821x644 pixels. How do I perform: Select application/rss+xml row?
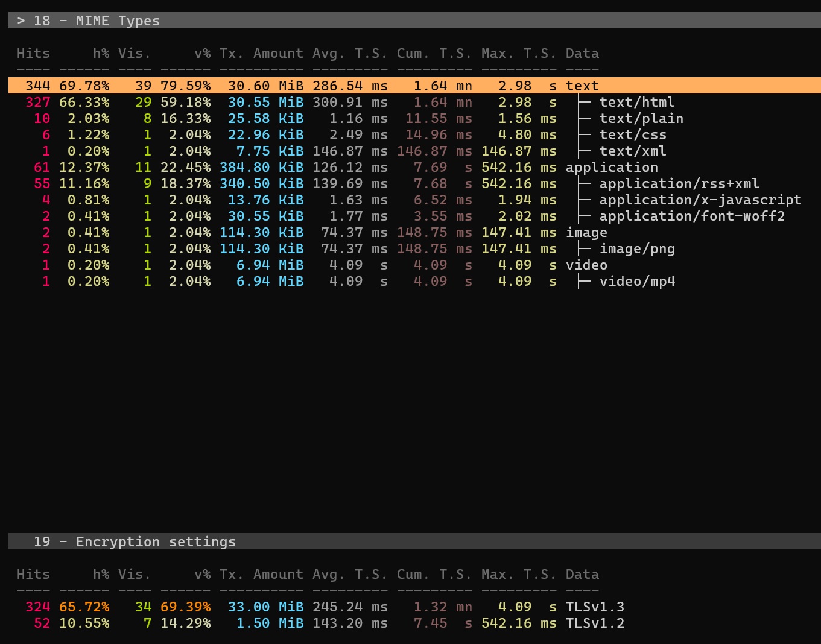pos(679,183)
